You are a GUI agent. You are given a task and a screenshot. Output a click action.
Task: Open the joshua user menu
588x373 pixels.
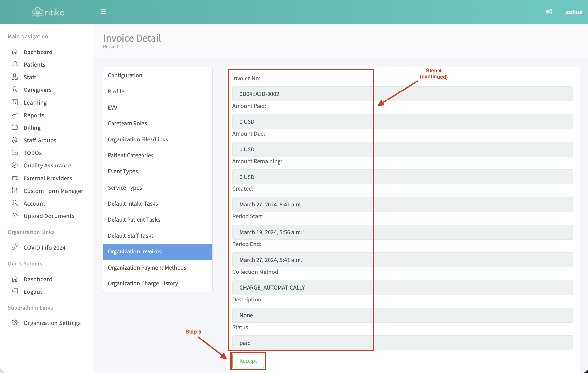pyautogui.click(x=573, y=12)
